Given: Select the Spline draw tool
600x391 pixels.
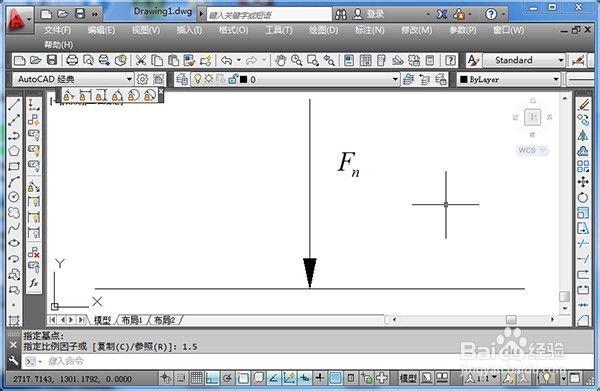Looking at the screenshot, I should 14,228.
